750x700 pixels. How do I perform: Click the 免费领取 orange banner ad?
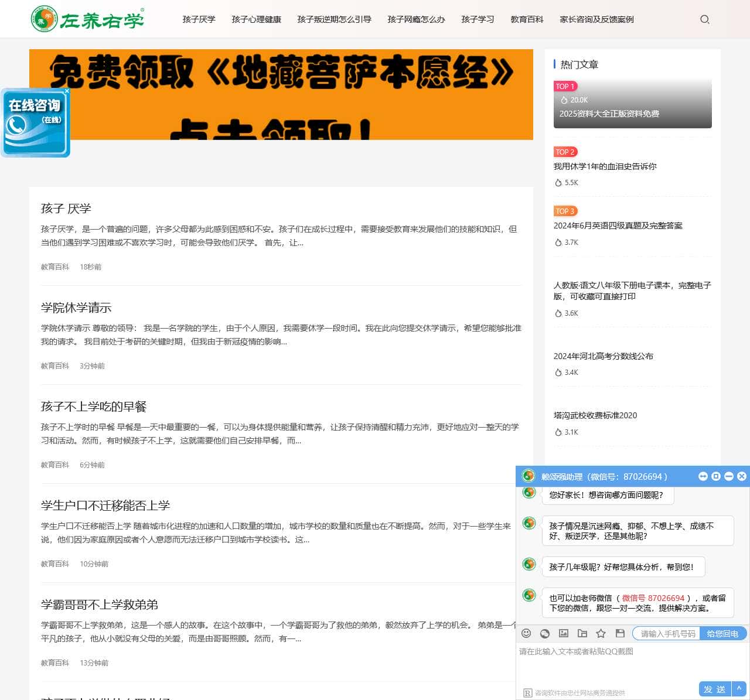pos(281,94)
